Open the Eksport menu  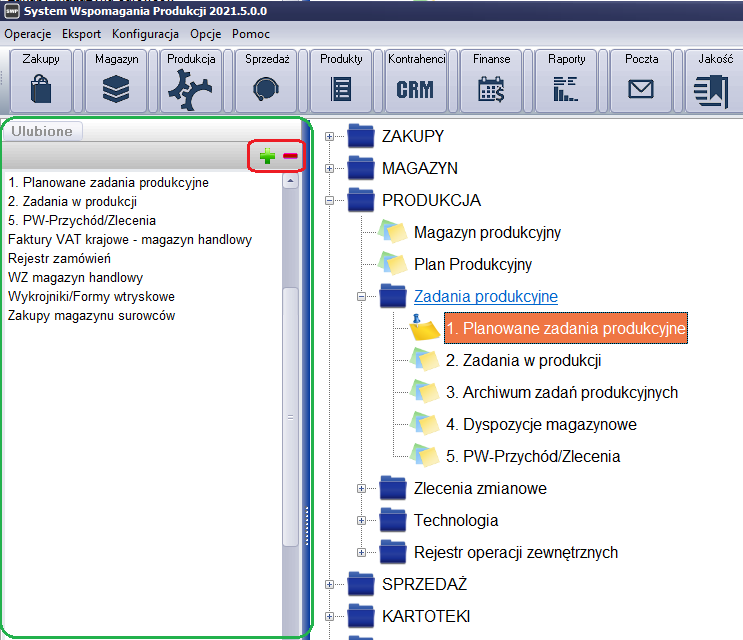pyautogui.click(x=81, y=33)
